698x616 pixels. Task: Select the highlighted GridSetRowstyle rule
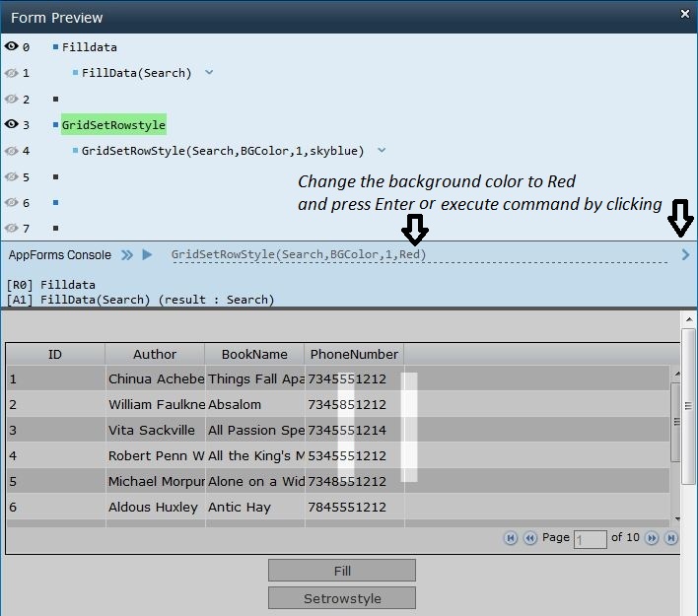pyautogui.click(x=113, y=125)
